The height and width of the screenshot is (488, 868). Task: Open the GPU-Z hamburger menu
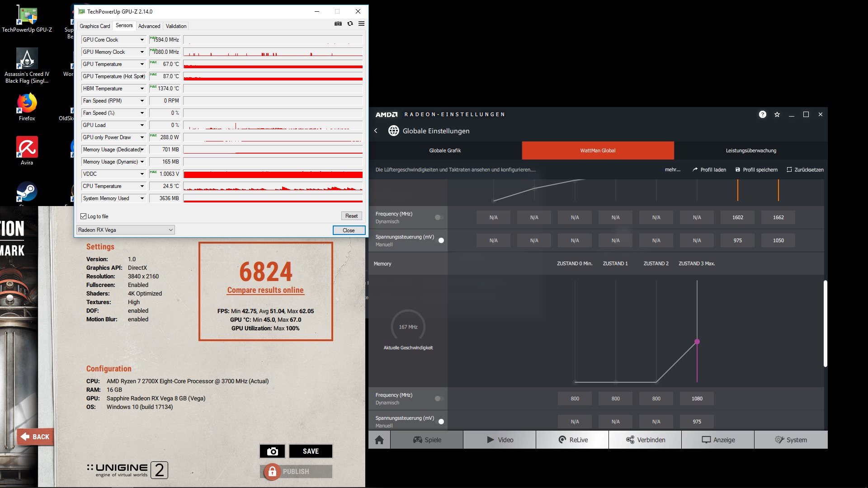[x=361, y=23]
